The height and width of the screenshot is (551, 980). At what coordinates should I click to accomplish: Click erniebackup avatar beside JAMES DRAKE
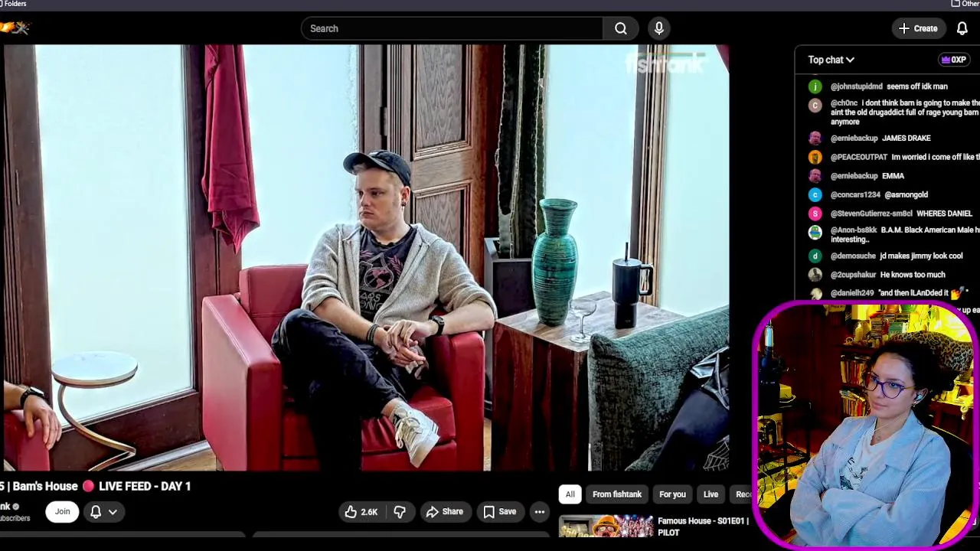point(815,138)
